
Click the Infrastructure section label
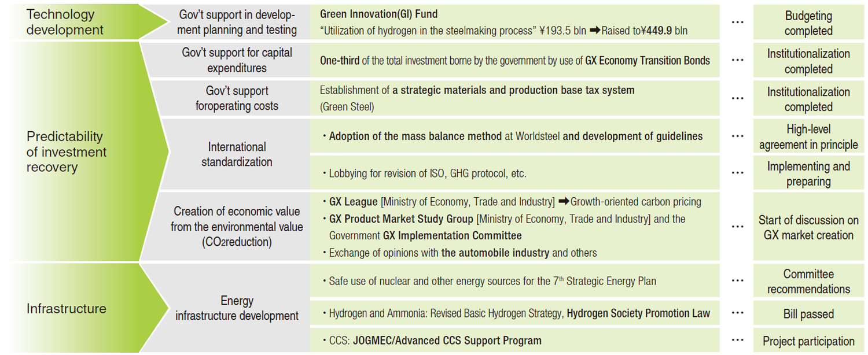[67, 309]
